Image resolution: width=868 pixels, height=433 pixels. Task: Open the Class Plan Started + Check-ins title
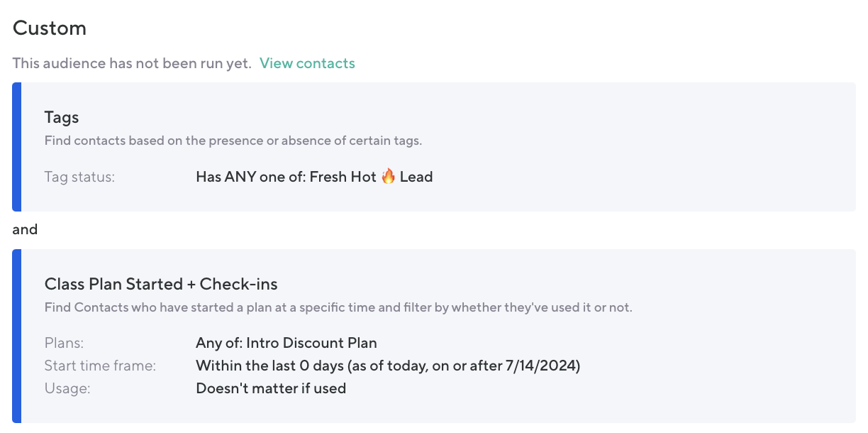click(161, 284)
